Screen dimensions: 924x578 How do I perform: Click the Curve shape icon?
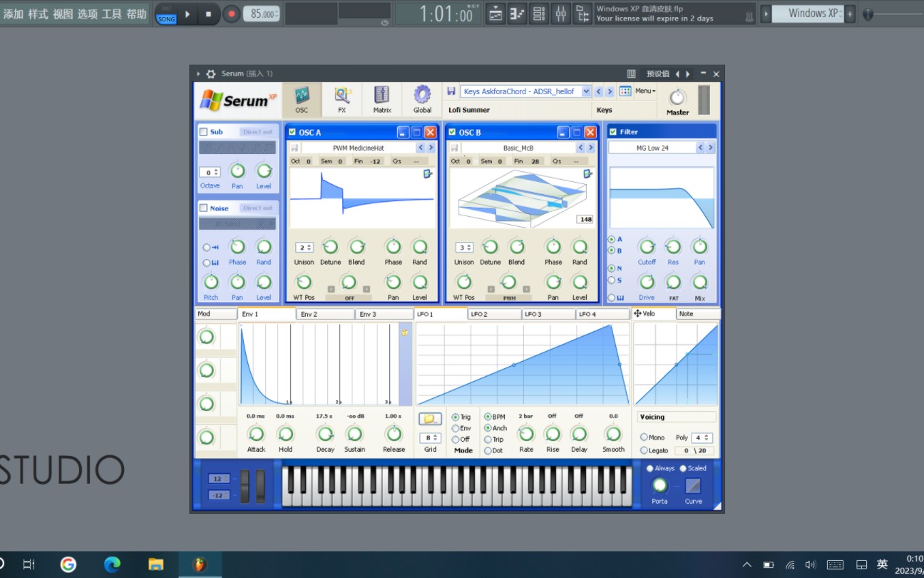(x=693, y=486)
